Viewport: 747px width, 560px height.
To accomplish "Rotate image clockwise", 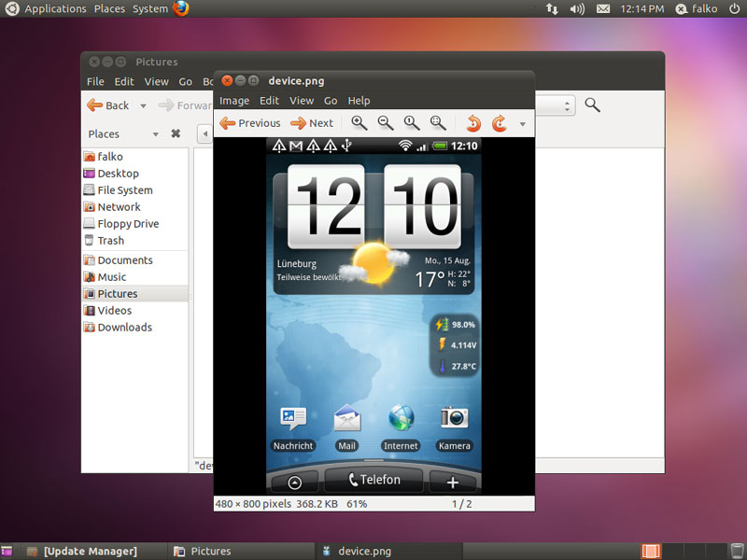I will tap(500, 123).
